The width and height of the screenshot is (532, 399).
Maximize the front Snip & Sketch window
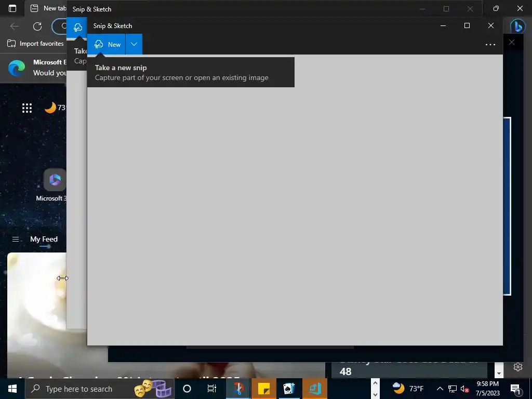pyautogui.click(x=467, y=26)
